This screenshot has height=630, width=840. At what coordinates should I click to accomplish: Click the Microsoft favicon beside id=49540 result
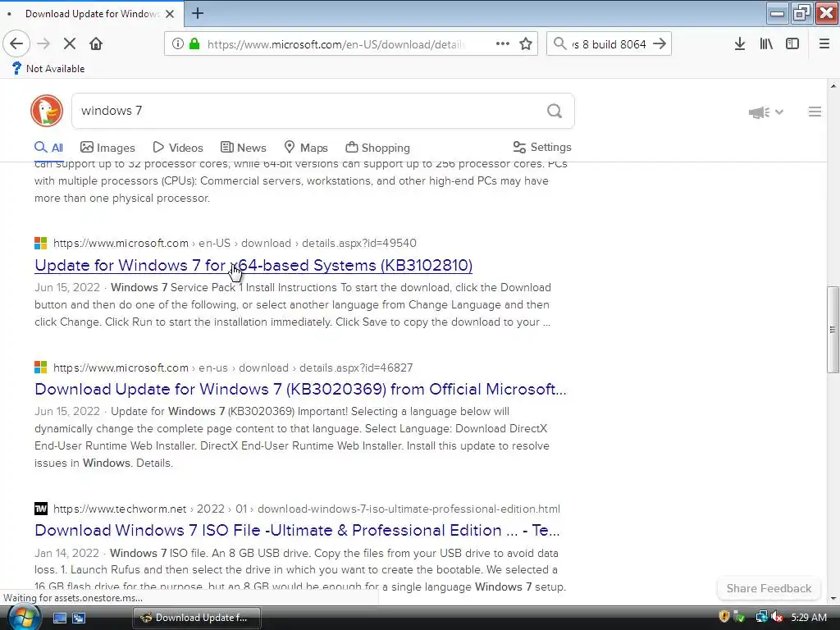(x=41, y=243)
